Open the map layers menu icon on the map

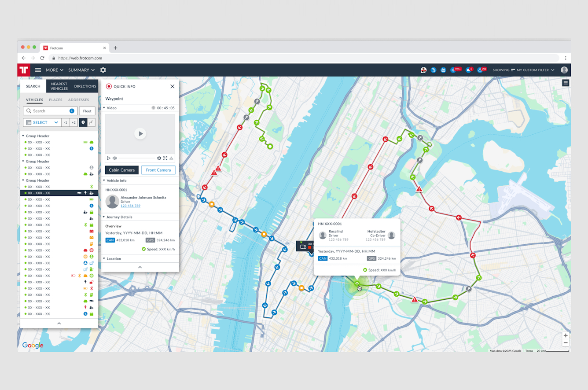[x=566, y=83]
